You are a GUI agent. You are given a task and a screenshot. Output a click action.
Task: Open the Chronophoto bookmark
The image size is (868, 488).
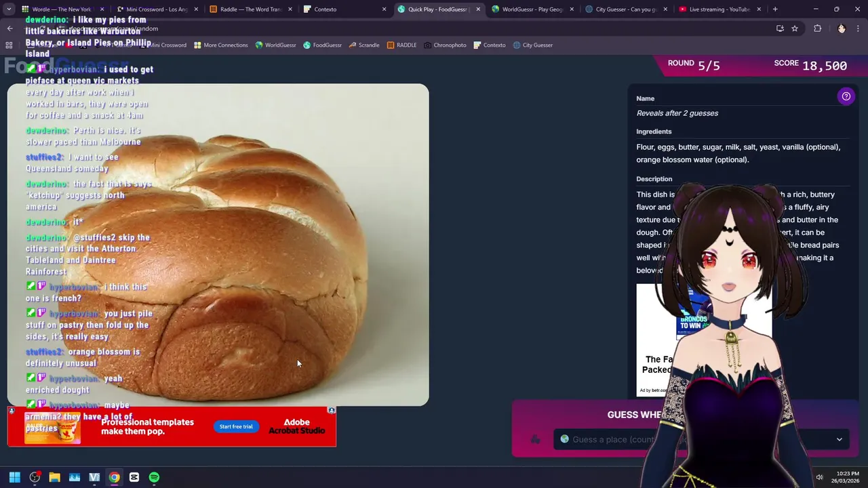tap(445, 45)
